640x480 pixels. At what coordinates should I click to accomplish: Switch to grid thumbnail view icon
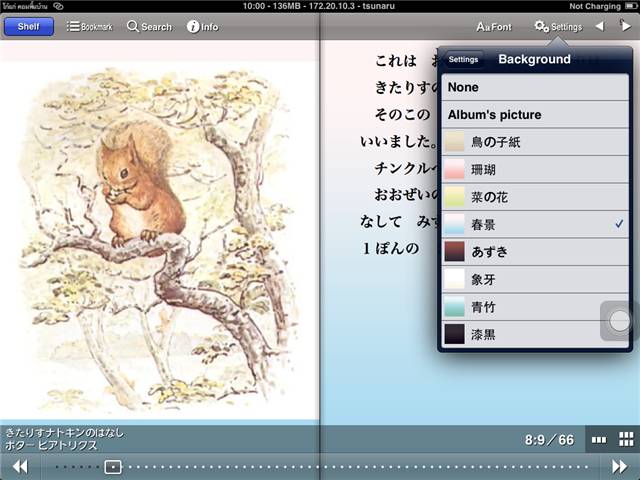[626, 440]
